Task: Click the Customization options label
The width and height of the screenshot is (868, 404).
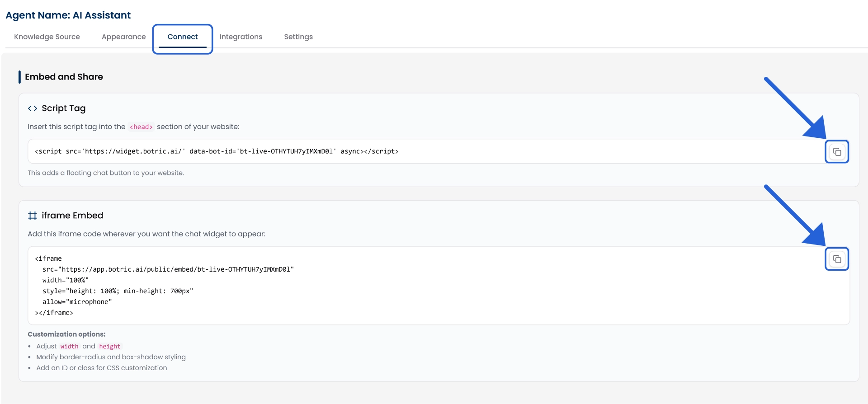Action: coord(66,334)
